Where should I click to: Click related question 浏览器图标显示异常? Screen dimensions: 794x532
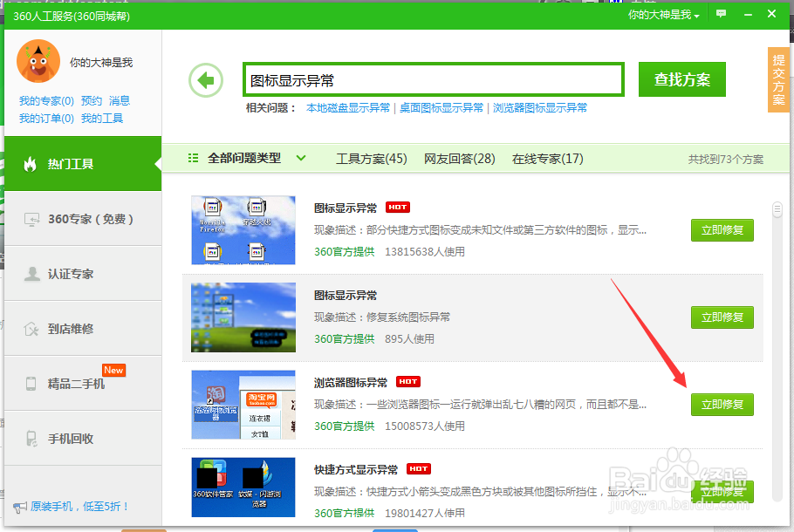point(540,108)
